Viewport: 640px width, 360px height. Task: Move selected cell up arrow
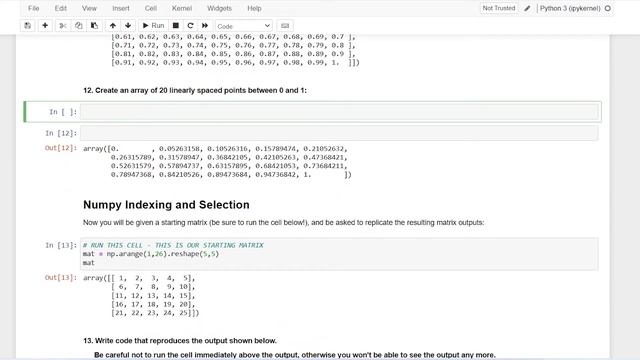113,26
